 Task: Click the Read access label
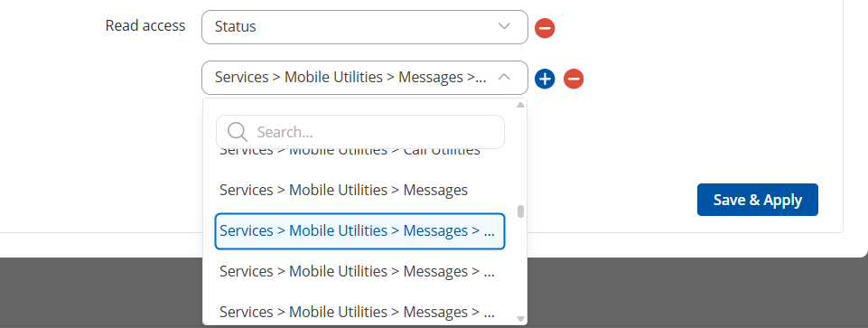click(145, 25)
